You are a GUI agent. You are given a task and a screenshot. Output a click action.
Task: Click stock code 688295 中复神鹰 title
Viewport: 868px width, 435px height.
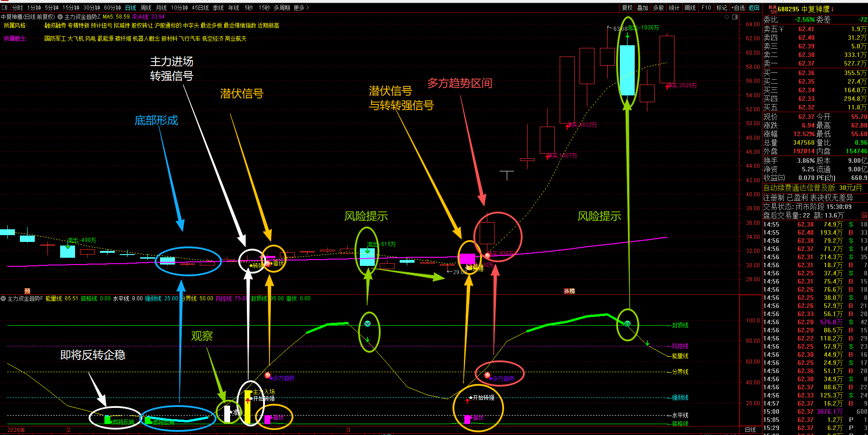(x=803, y=9)
